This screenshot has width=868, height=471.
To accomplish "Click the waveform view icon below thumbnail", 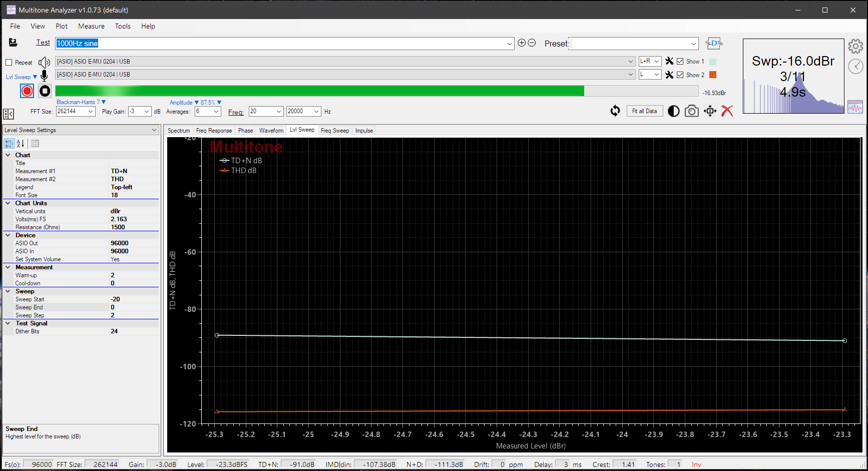I will tap(855, 107).
